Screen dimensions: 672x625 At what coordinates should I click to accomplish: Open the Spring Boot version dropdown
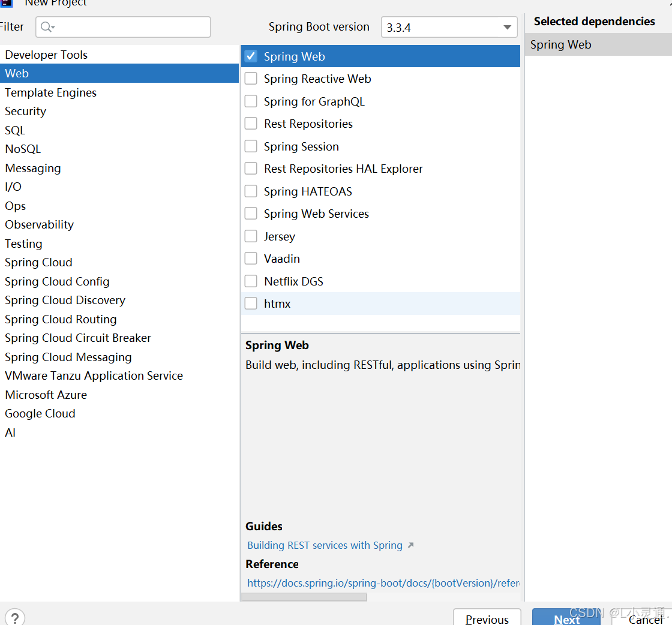449,28
